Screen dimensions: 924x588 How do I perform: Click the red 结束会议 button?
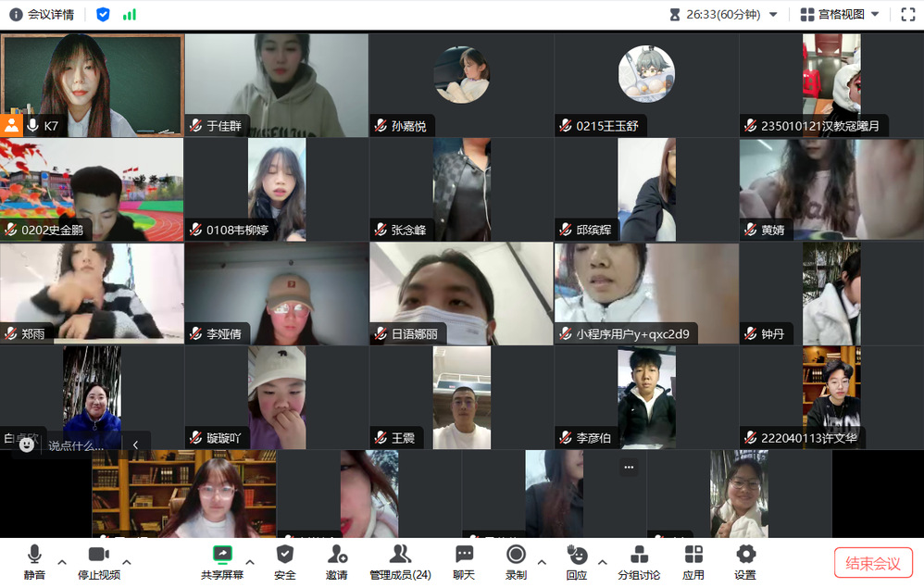tap(873, 563)
